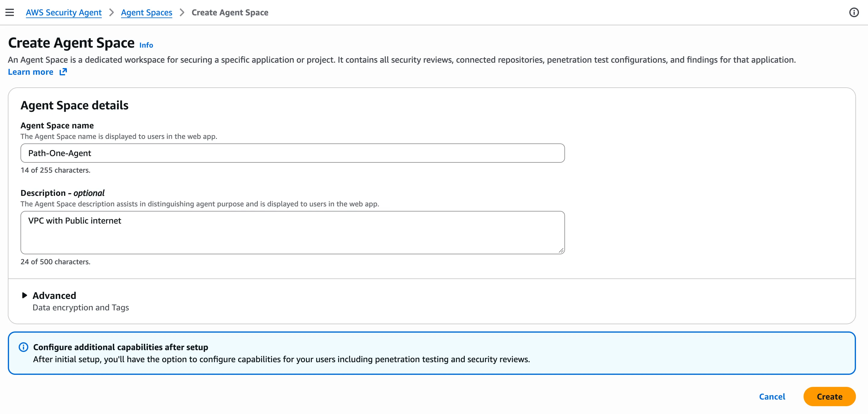The height and width of the screenshot is (414, 868).
Task: Expand the Advanced section triangle
Action: tap(24, 295)
